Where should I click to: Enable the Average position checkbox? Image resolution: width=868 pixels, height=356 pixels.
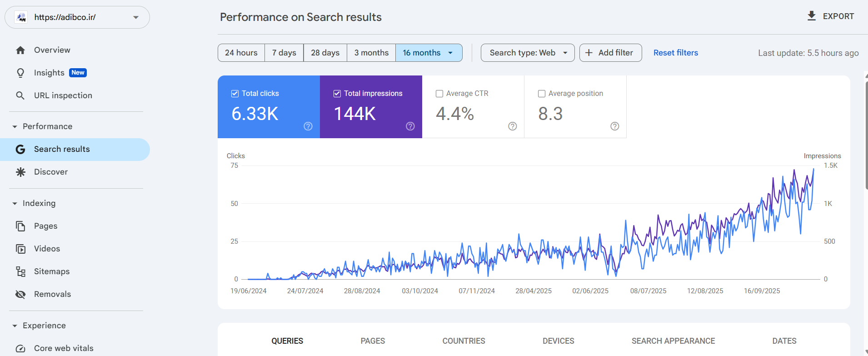pos(542,94)
